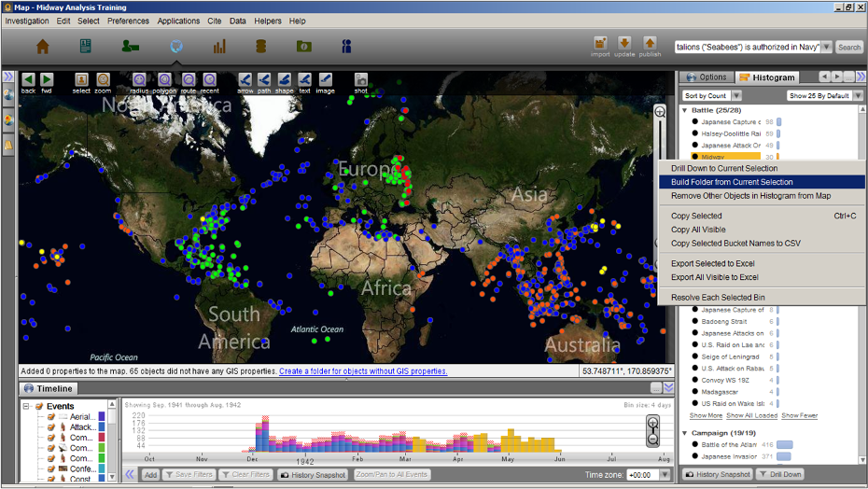Click the map zoom-in magnifier at top of zoom slider
Screen dimensions: 868x489
tap(660, 112)
